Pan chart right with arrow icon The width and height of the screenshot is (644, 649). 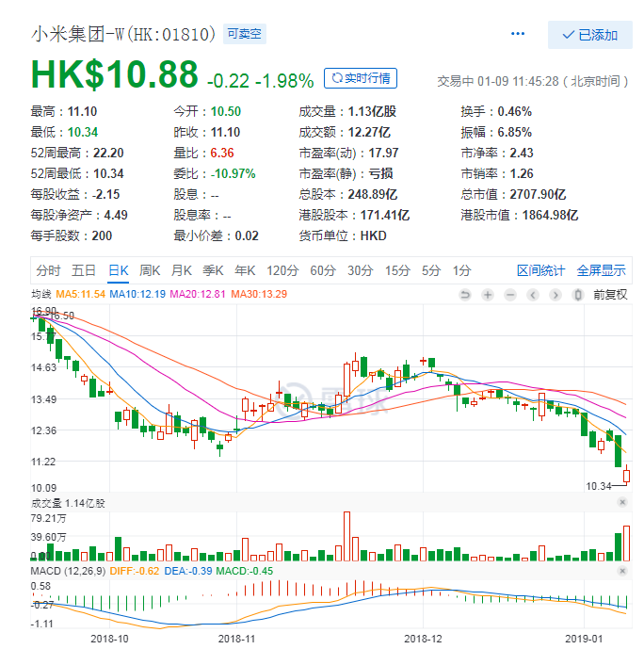(555, 295)
